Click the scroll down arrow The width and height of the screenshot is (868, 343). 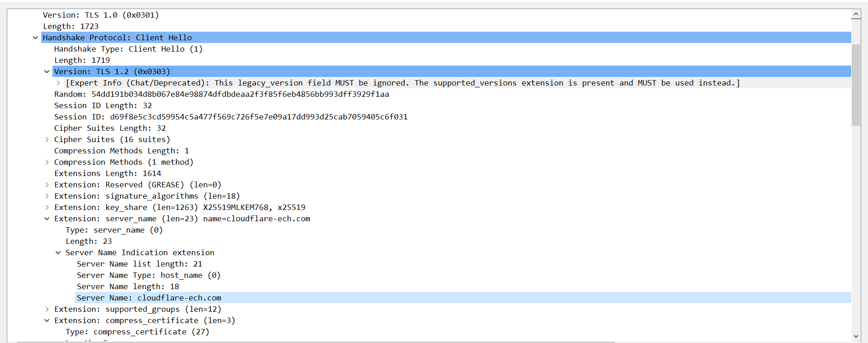tap(856, 336)
